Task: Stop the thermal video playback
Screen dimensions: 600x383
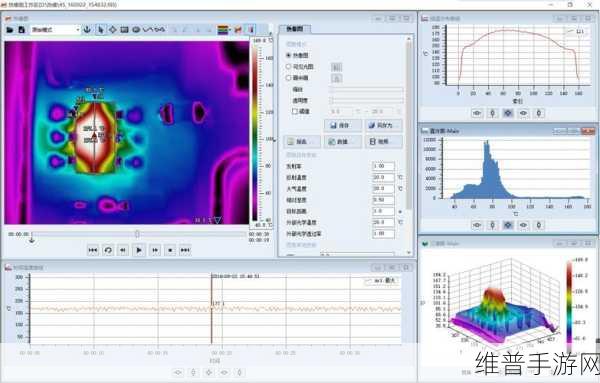Action: (x=170, y=250)
